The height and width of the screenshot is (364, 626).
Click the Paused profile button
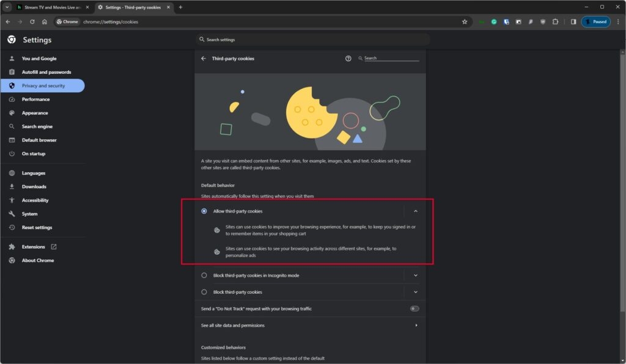click(x=595, y=22)
